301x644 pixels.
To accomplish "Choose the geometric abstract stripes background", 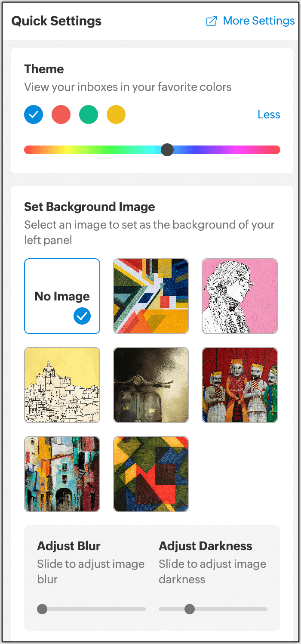I will (151, 296).
